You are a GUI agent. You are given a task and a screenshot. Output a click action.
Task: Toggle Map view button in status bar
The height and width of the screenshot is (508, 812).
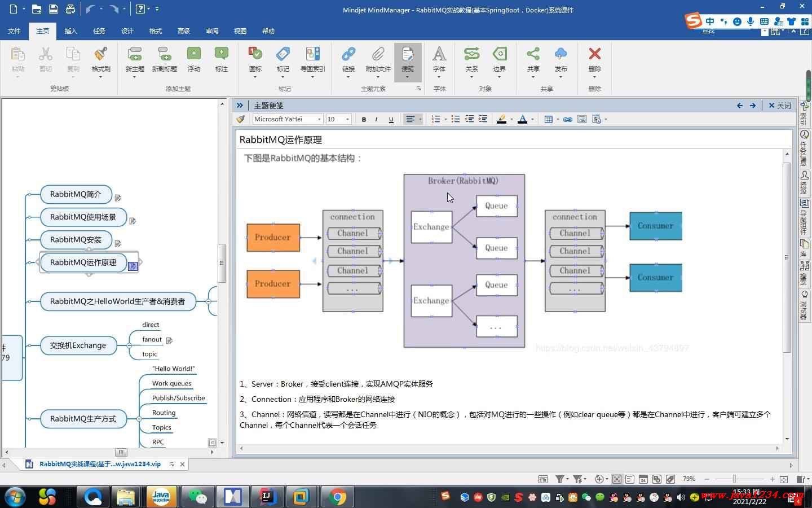[x=617, y=479]
